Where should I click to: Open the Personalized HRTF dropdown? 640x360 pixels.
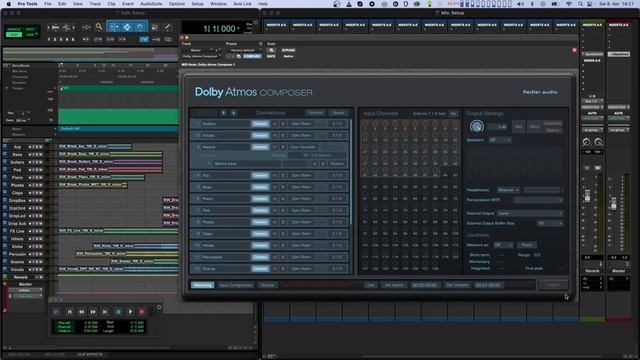point(538,200)
